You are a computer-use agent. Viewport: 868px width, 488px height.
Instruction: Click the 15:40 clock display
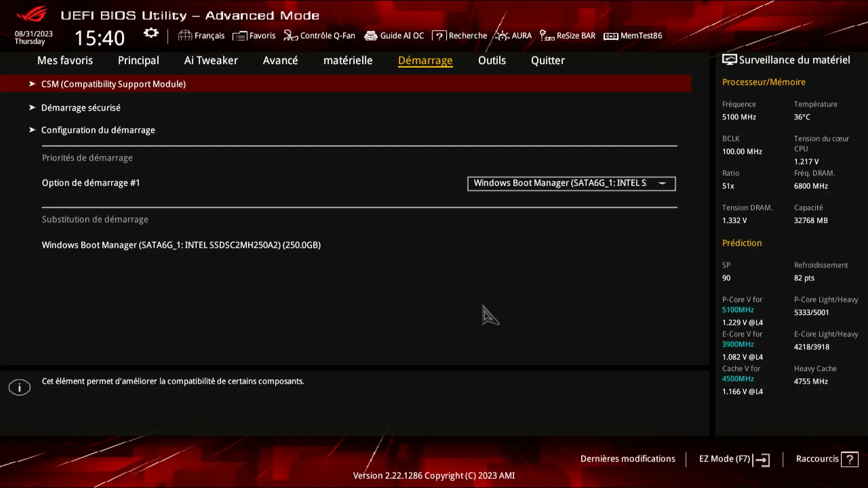[99, 38]
